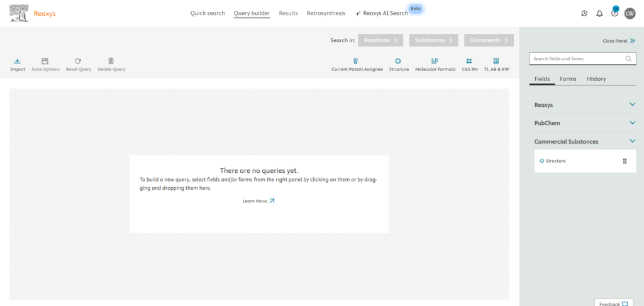Open the notifications bell
Screen dimensions: 644x306
599,13
